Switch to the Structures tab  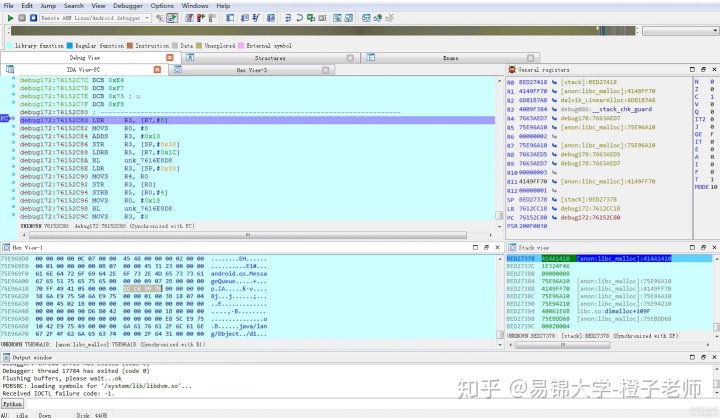(x=270, y=58)
